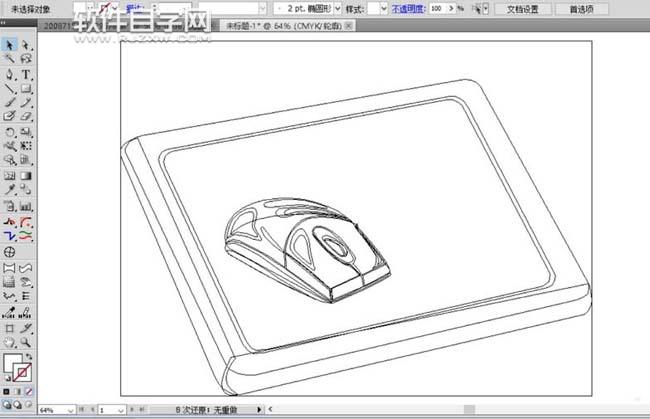Image resolution: width=650 pixels, height=419 pixels.
Task: Select the Direct Selection tool
Action: [x=26, y=45]
